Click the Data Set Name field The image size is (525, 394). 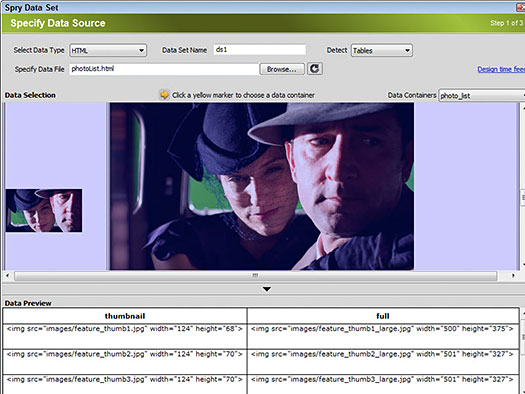tap(259, 50)
